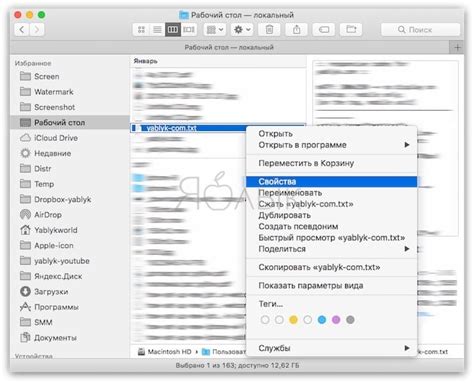Choose Сжать «yablyk-com.txt»
The image size is (474, 383).
[331, 204]
